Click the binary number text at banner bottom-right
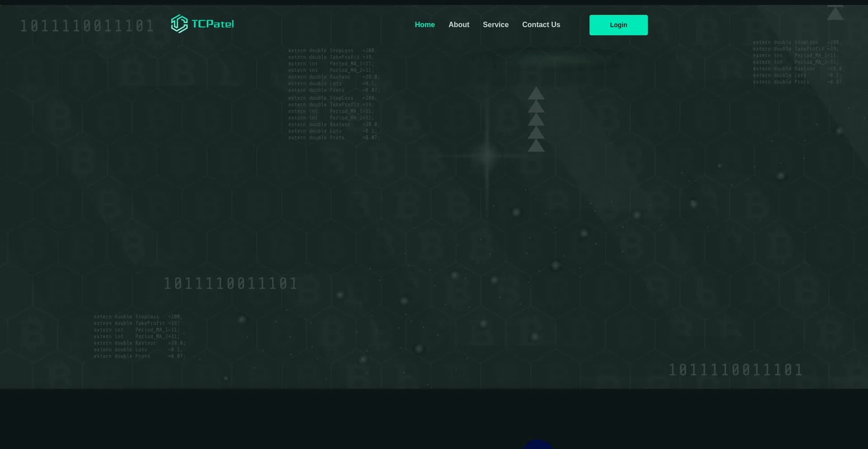The width and height of the screenshot is (868, 449). point(736,370)
